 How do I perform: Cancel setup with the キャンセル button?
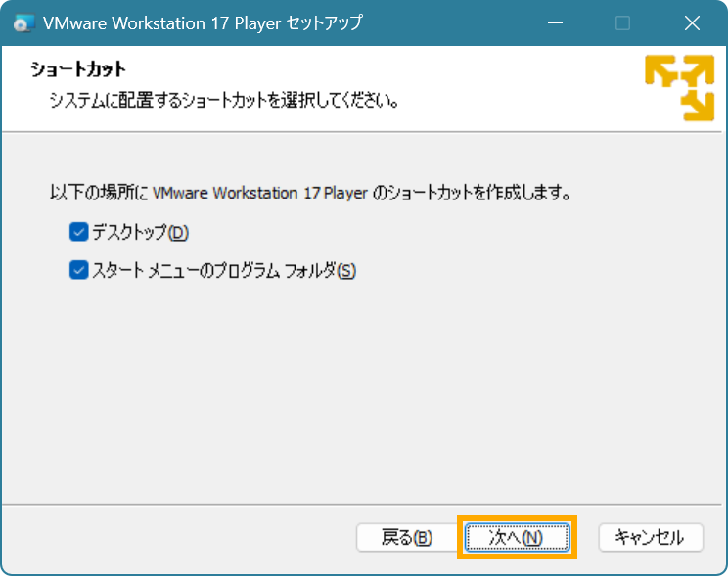[651, 538]
